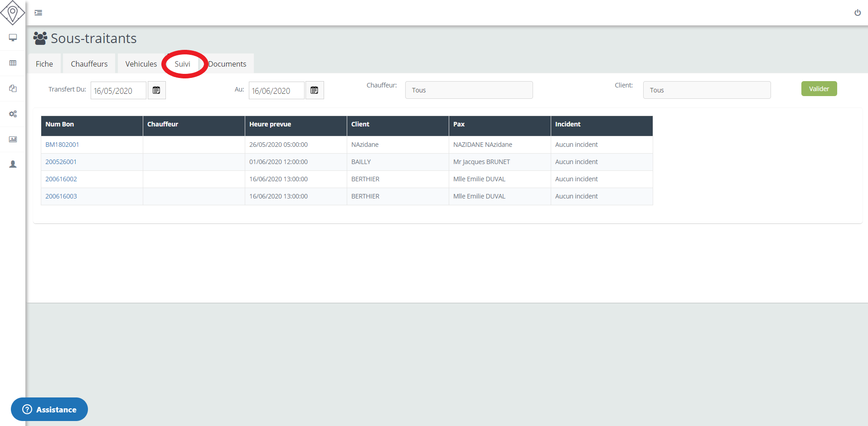Open the user profile sidebar icon

click(x=13, y=164)
